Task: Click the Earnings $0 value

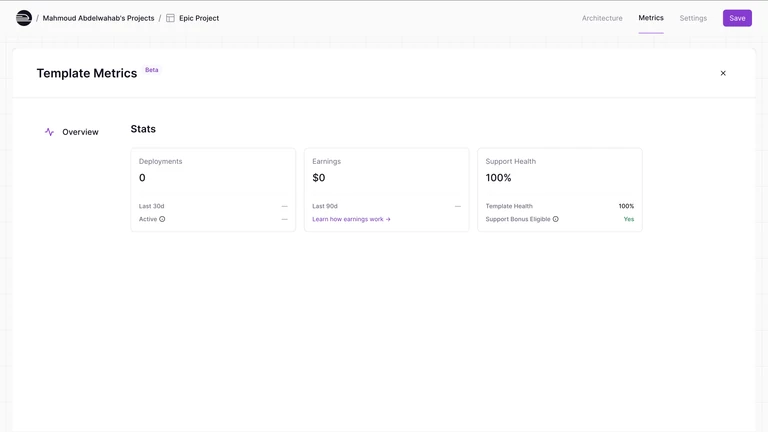Action: coord(318,177)
